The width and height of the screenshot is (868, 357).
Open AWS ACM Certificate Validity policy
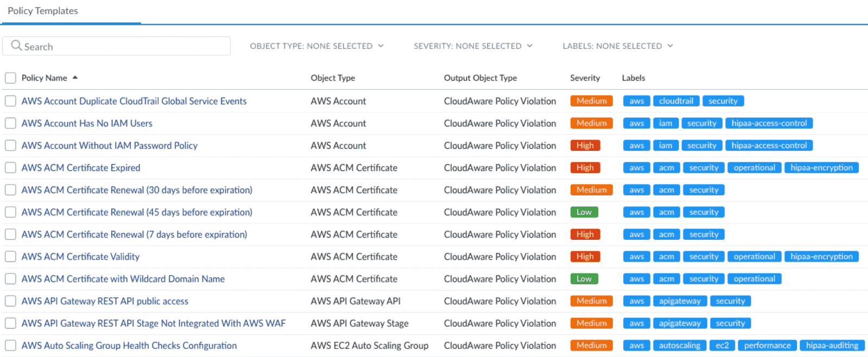pos(80,257)
